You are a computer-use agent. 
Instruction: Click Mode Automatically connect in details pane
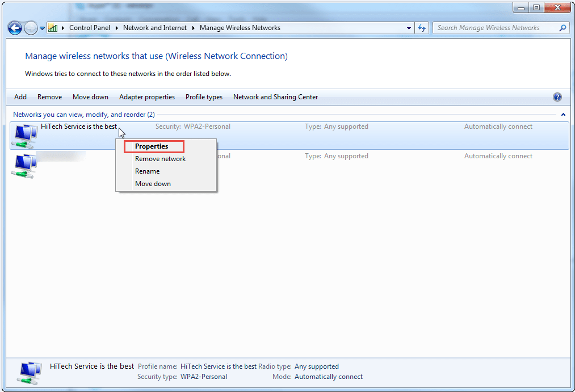tap(329, 377)
